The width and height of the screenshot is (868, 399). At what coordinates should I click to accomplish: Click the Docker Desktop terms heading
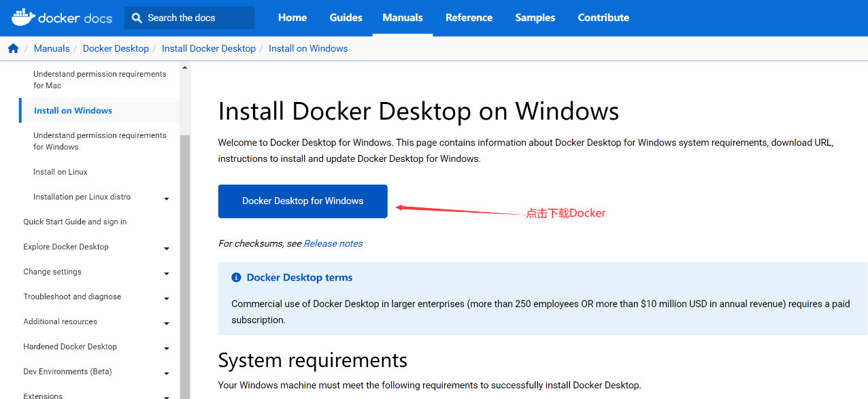click(x=299, y=277)
